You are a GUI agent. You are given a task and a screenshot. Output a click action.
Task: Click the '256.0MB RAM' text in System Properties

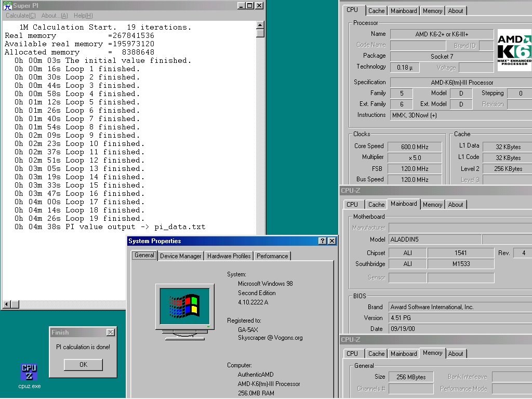(x=256, y=393)
